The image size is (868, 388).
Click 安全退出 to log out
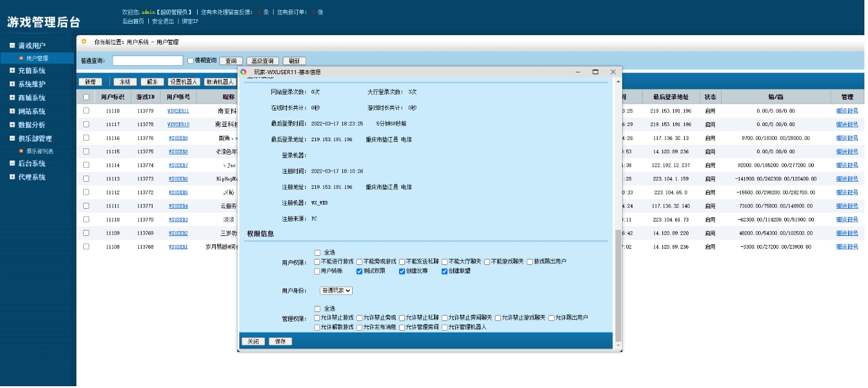(163, 21)
